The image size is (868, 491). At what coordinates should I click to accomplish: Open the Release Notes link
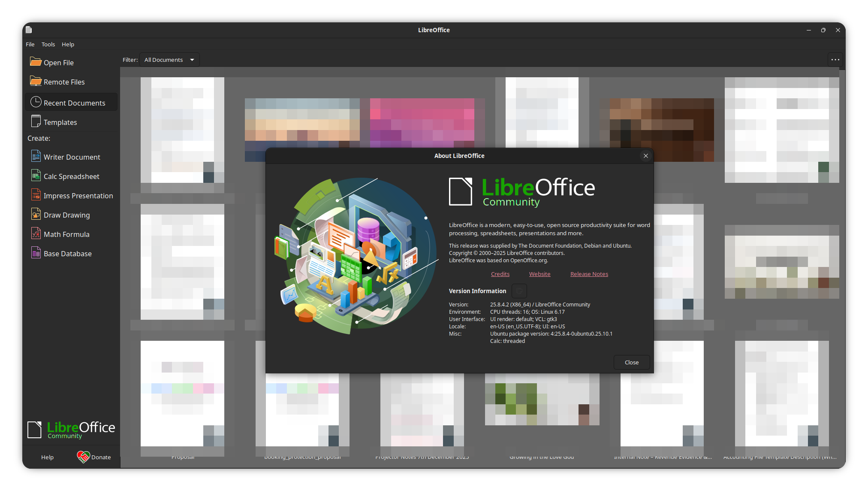coord(589,274)
